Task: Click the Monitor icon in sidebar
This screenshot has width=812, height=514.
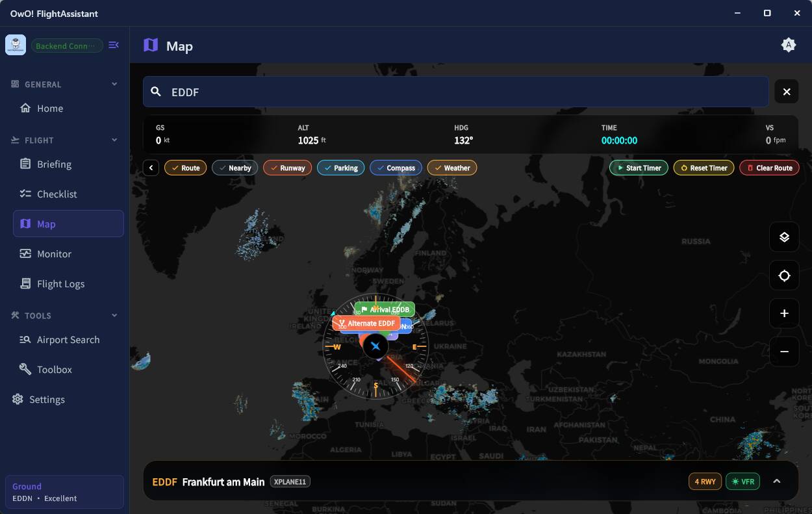Action: point(25,253)
